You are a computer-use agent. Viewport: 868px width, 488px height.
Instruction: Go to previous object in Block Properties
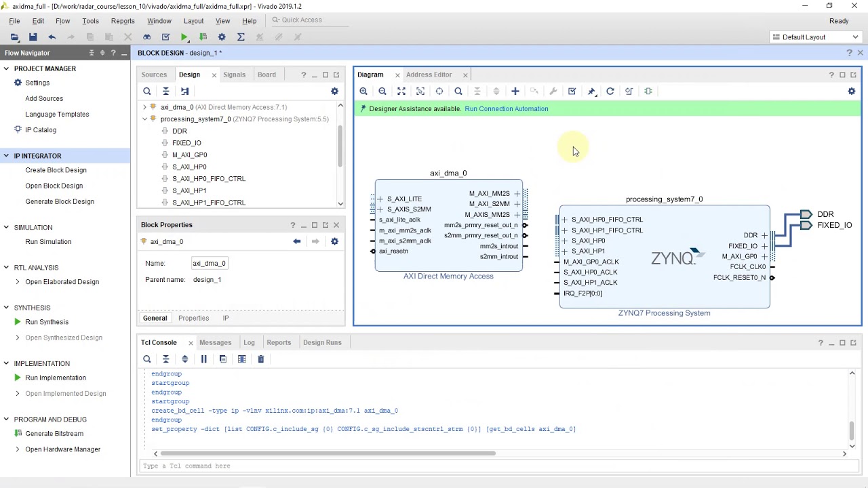point(296,241)
